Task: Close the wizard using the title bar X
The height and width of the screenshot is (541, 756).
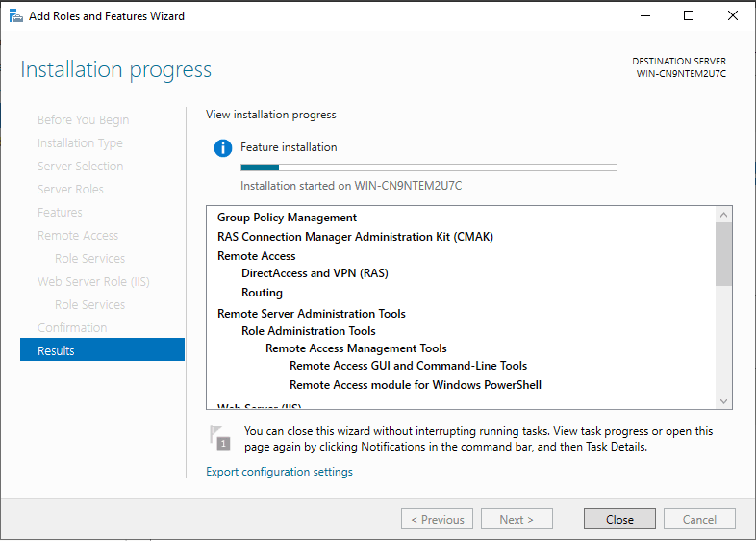Action: [x=733, y=15]
